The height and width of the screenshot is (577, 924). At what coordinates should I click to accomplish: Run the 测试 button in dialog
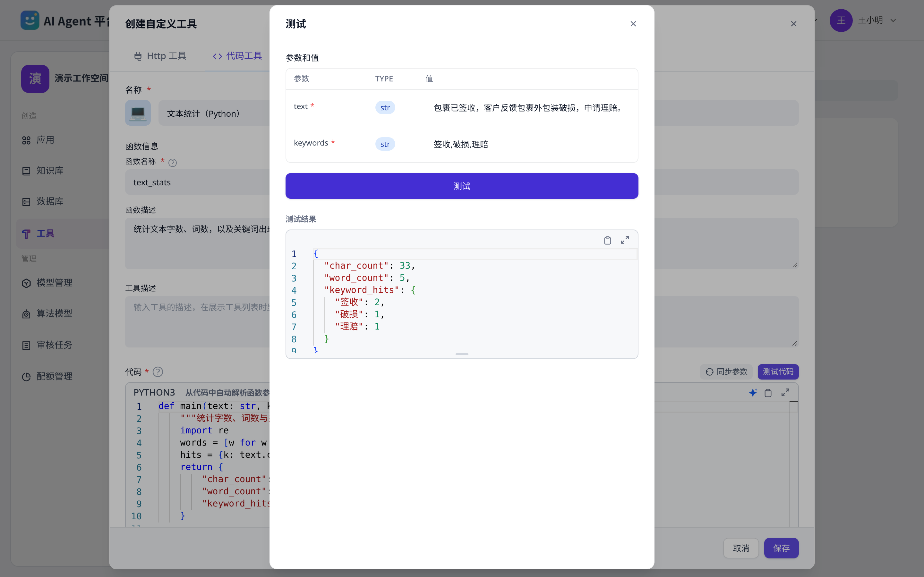coord(462,186)
